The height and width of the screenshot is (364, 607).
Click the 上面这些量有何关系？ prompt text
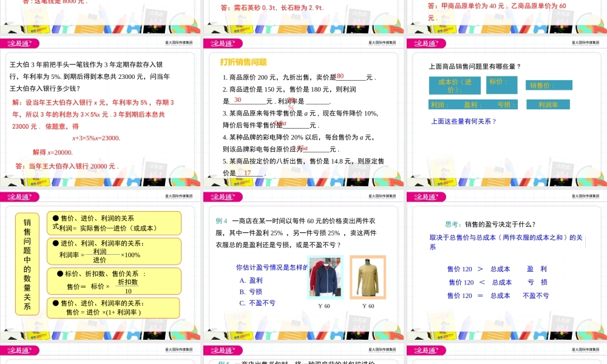(x=465, y=121)
